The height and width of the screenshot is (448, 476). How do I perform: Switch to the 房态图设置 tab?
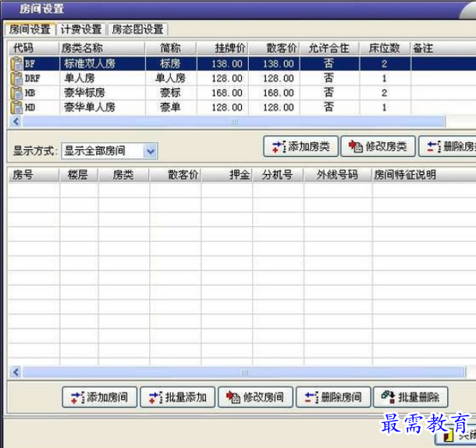tap(138, 30)
